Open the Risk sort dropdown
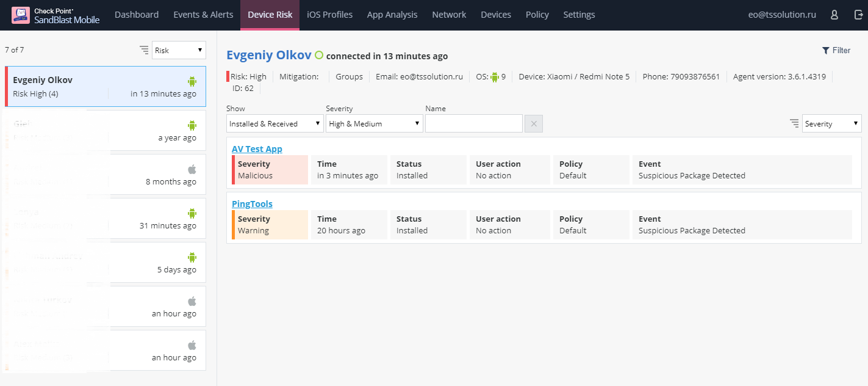Image resolution: width=868 pixels, height=386 pixels. (179, 50)
